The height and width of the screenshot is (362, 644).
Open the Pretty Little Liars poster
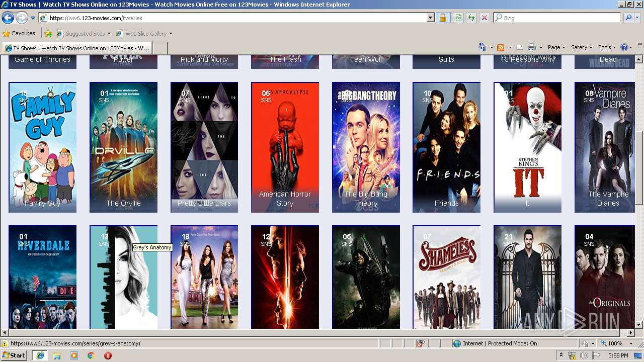[204, 147]
